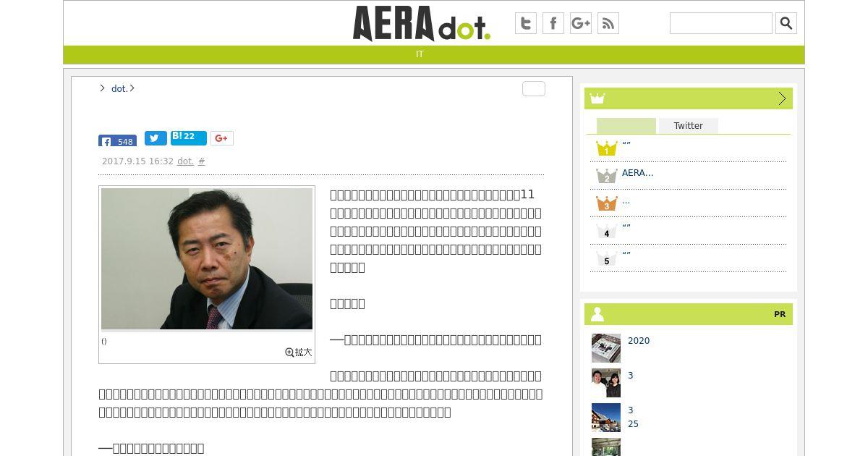Open the PR link text 2020
This screenshot has width=868, height=456.
pos(639,341)
